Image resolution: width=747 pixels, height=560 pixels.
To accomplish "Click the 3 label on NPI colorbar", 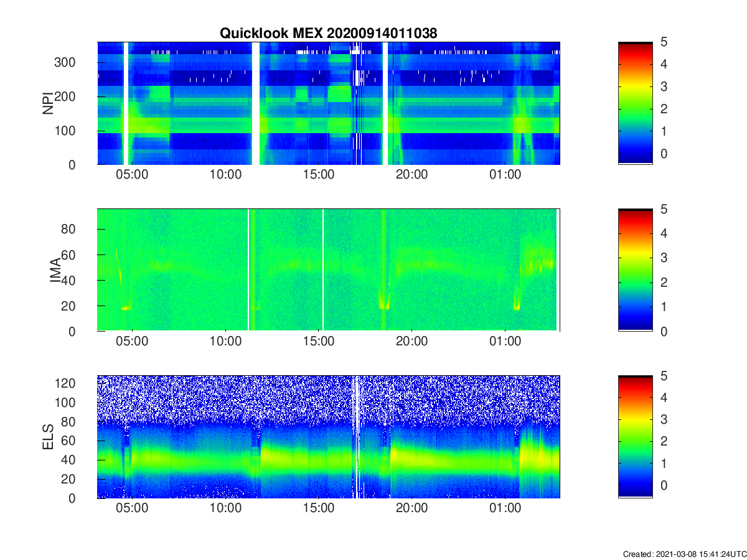I will click(x=663, y=86).
